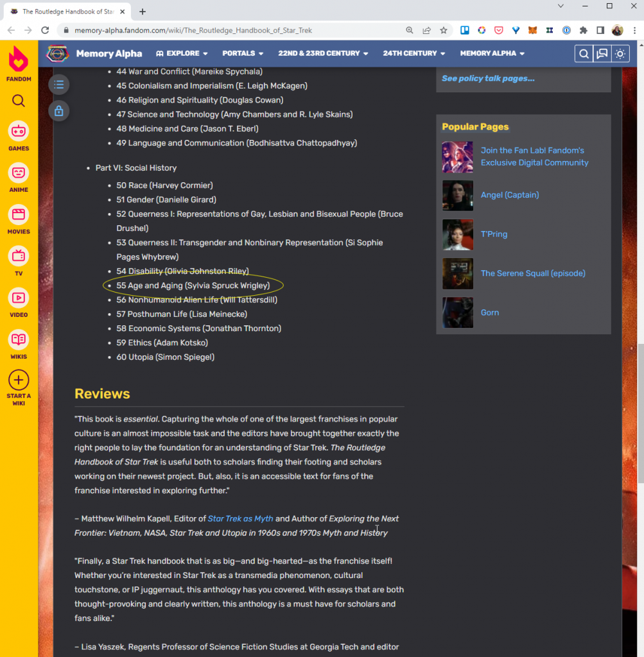Click the Popular Pages heading
Screen dimensions: 644x657
tap(475, 127)
